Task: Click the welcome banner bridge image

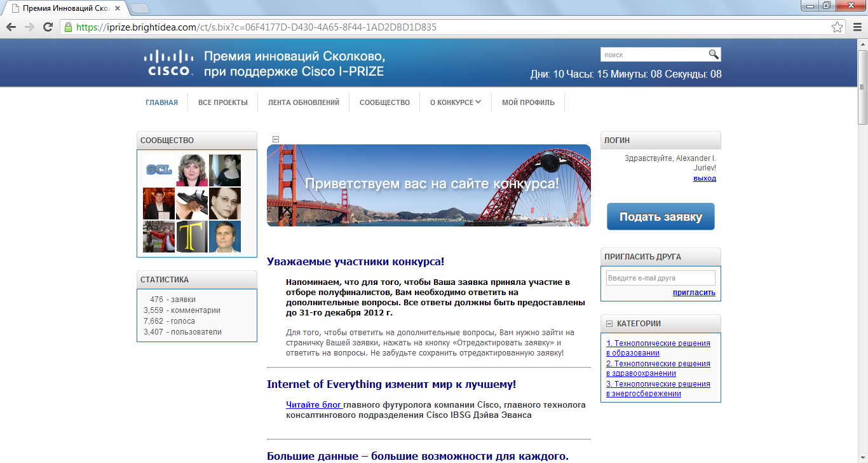Action: (429, 185)
